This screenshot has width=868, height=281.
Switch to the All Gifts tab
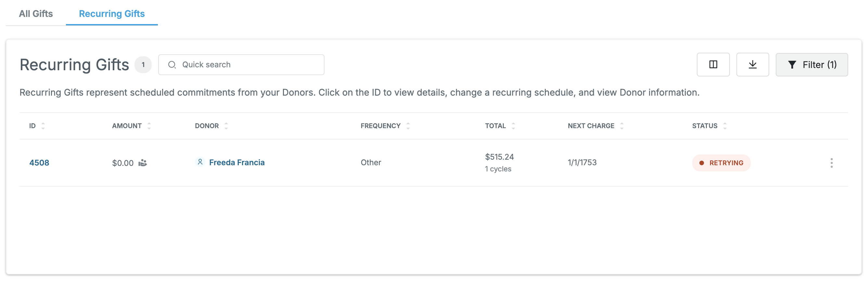(x=36, y=13)
